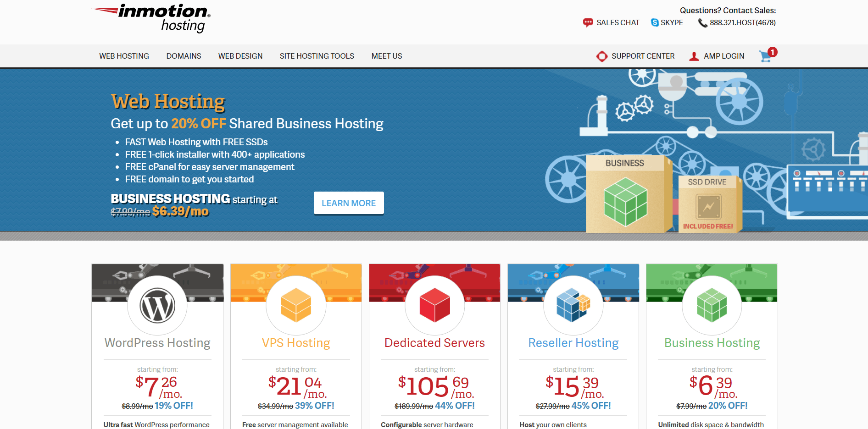This screenshot has height=429, width=868.
Task: Click the Skype logo icon
Action: click(x=655, y=22)
